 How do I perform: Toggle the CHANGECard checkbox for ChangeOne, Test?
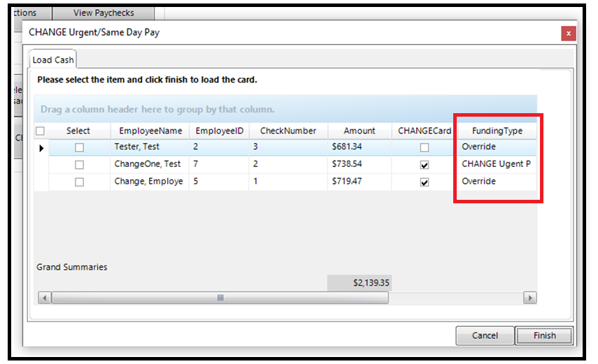point(425,165)
